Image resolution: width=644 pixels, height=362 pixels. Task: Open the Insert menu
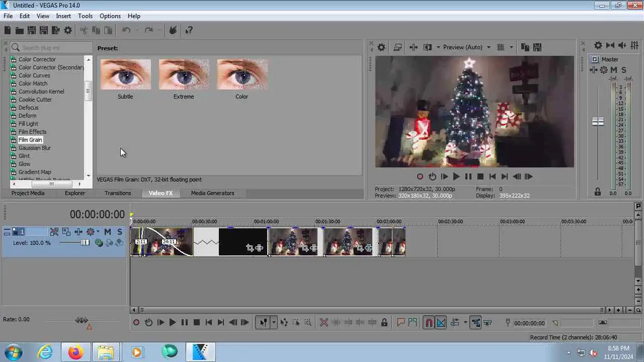point(63,16)
